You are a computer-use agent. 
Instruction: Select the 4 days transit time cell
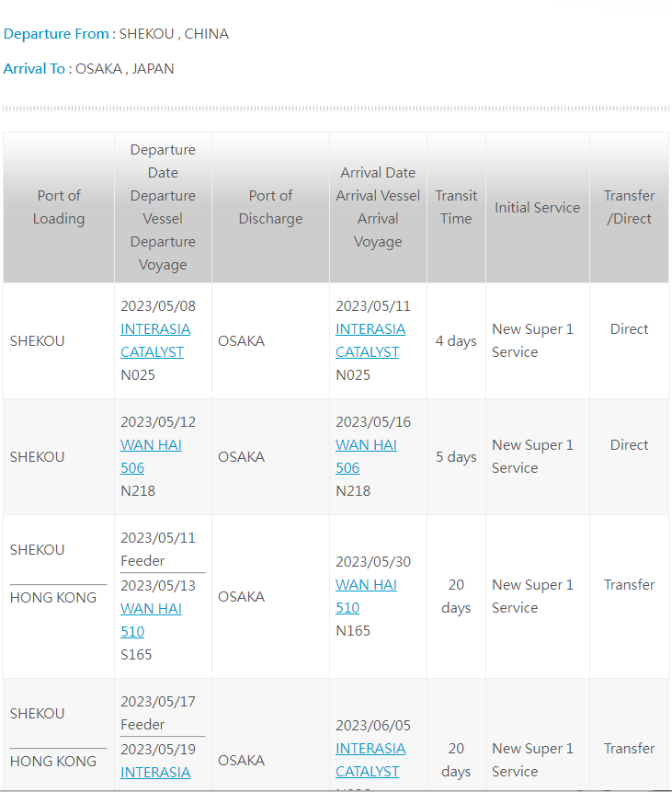(x=456, y=341)
